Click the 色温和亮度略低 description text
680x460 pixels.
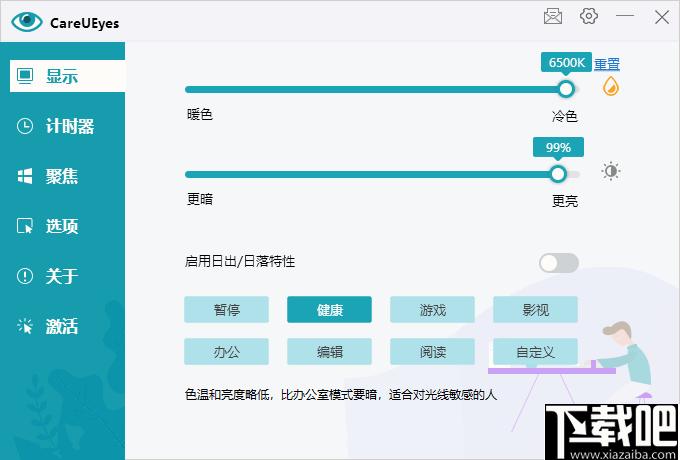pos(341,395)
